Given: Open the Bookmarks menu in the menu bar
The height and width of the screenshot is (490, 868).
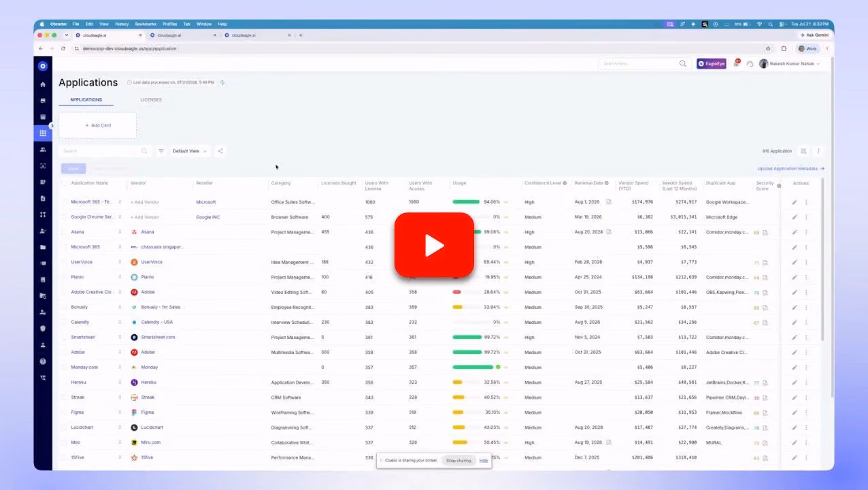Looking at the screenshot, I should [146, 24].
